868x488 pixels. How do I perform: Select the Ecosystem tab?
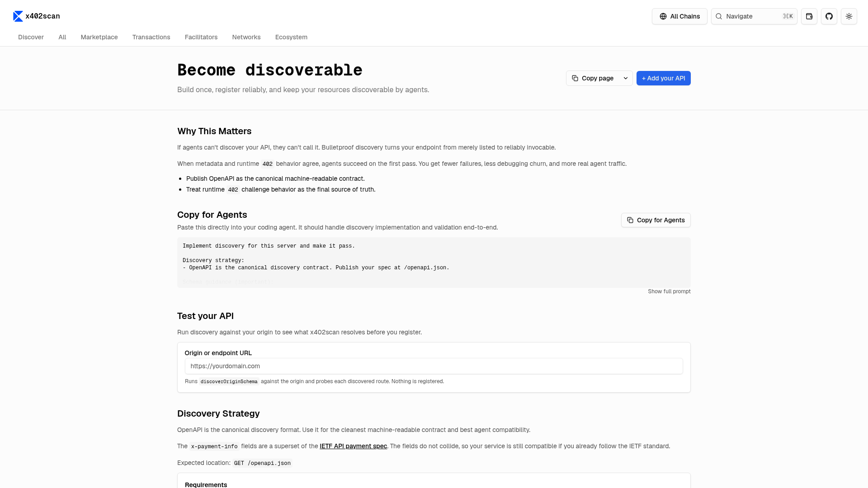(x=291, y=37)
